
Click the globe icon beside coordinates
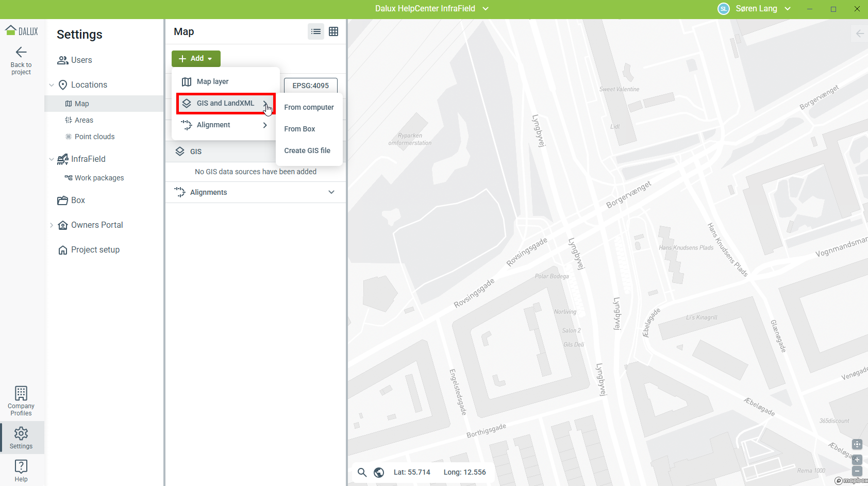tap(379, 472)
